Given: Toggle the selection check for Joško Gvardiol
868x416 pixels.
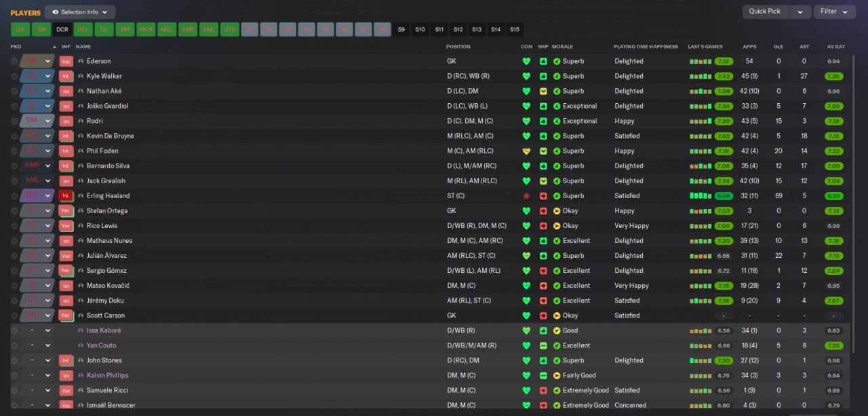Looking at the screenshot, I should click(x=14, y=106).
